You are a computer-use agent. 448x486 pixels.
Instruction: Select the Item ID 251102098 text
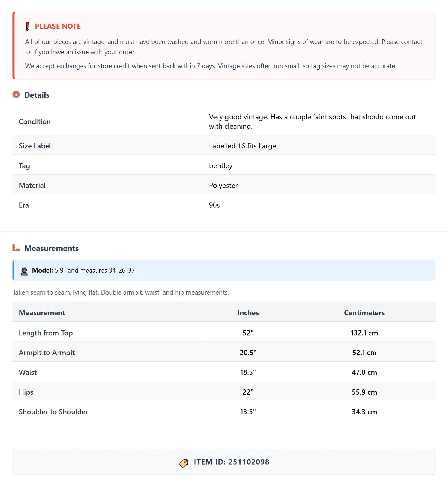pos(232,462)
